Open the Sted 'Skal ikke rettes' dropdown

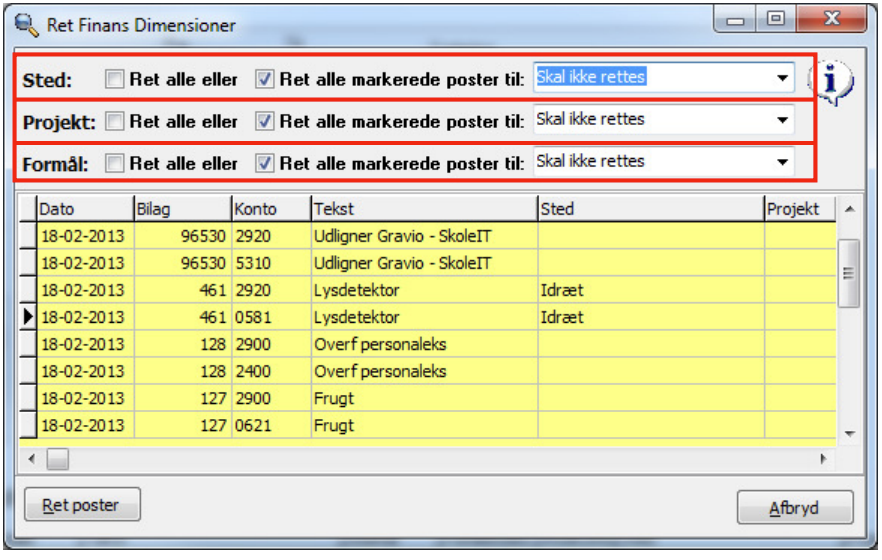(782, 78)
